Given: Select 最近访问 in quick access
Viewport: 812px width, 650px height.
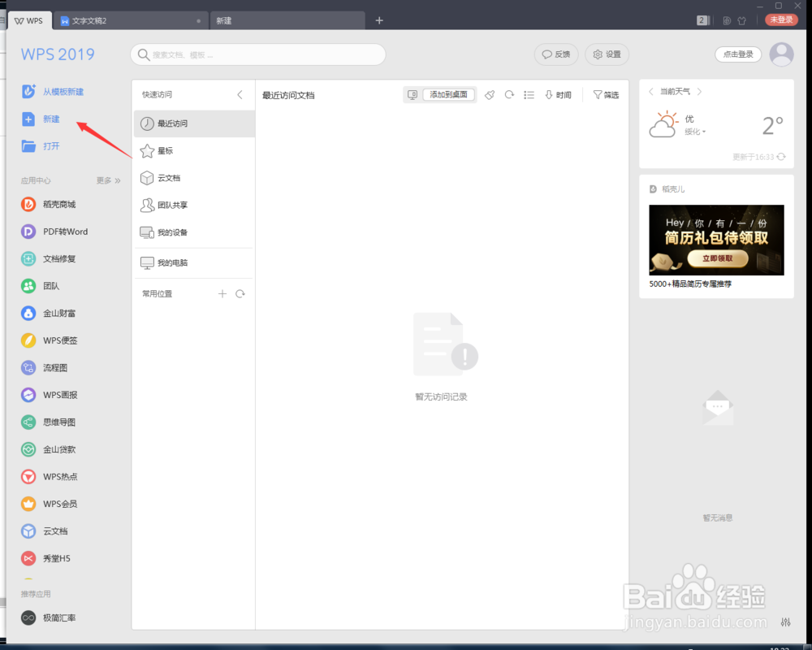Looking at the screenshot, I should [x=194, y=123].
